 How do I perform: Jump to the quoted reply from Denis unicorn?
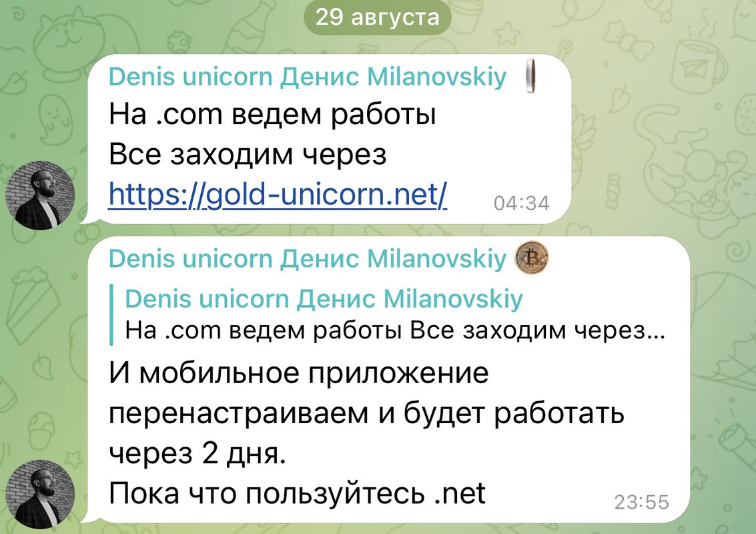coord(388,314)
